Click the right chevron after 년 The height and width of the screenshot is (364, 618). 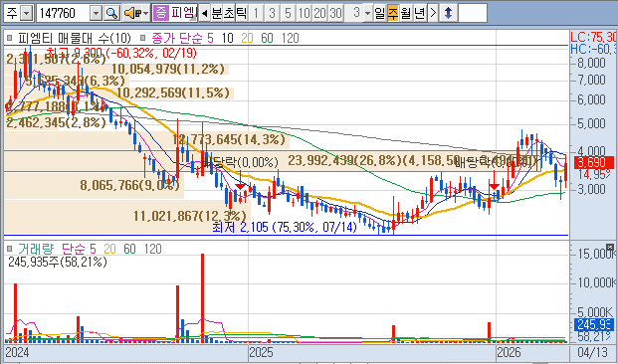point(433,13)
